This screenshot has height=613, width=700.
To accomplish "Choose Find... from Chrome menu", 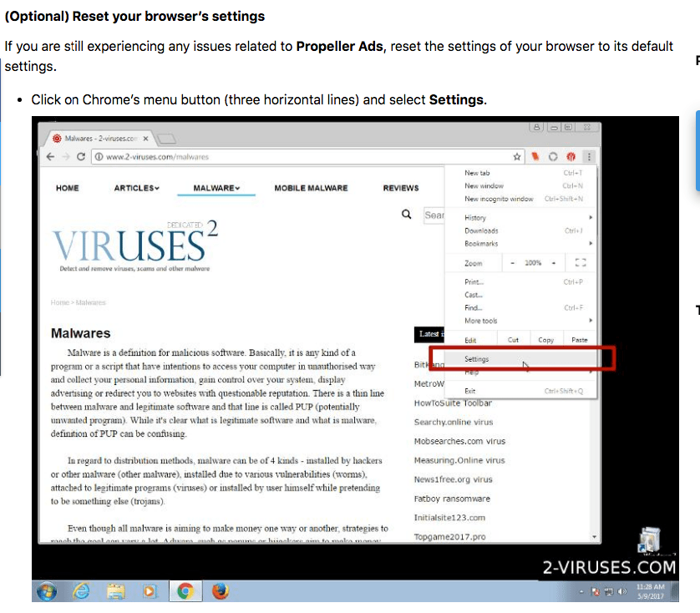I will click(520, 307).
